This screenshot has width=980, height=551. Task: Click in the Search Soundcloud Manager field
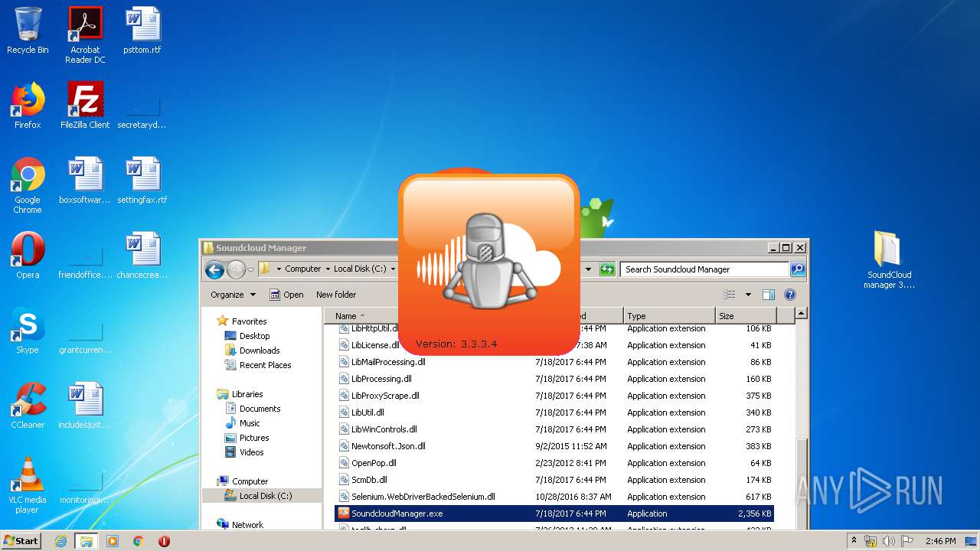(704, 269)
